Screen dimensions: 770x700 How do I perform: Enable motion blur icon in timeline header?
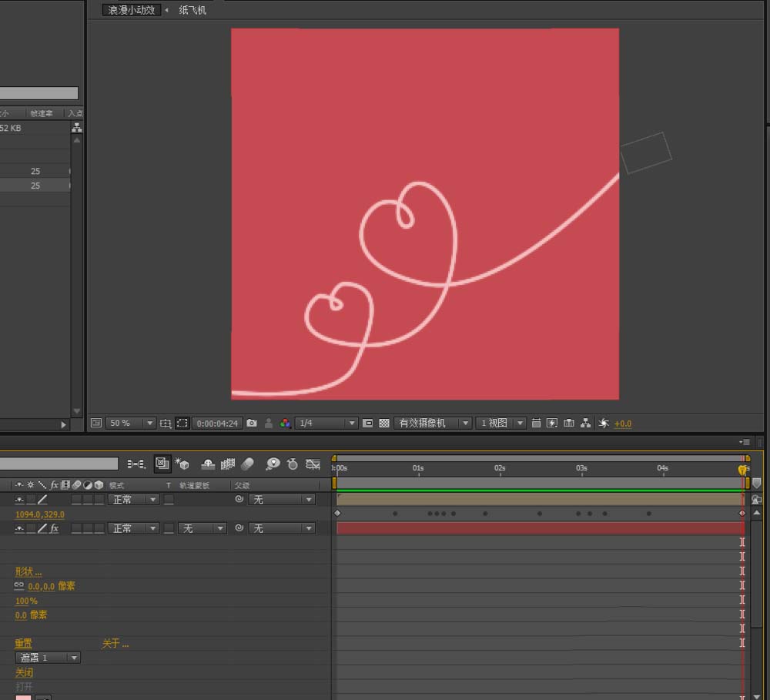pyautogui.click(x=247, y=464)
